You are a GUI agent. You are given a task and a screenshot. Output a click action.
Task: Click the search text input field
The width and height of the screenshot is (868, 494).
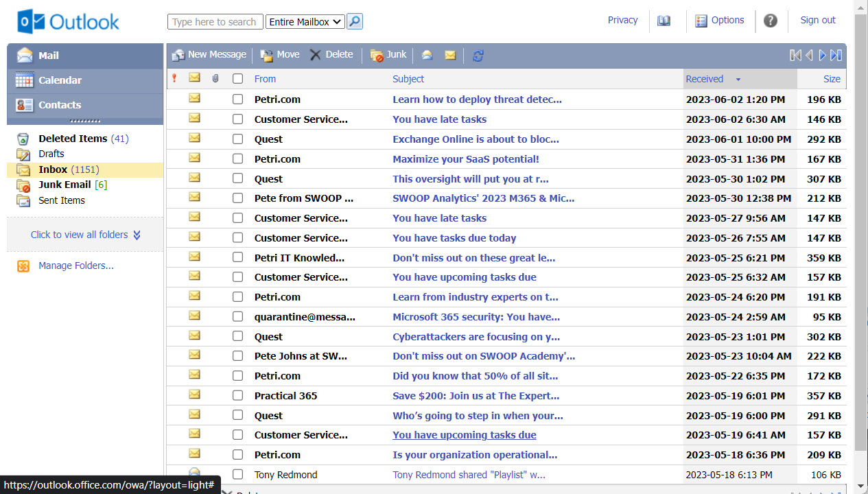(215, 22)
